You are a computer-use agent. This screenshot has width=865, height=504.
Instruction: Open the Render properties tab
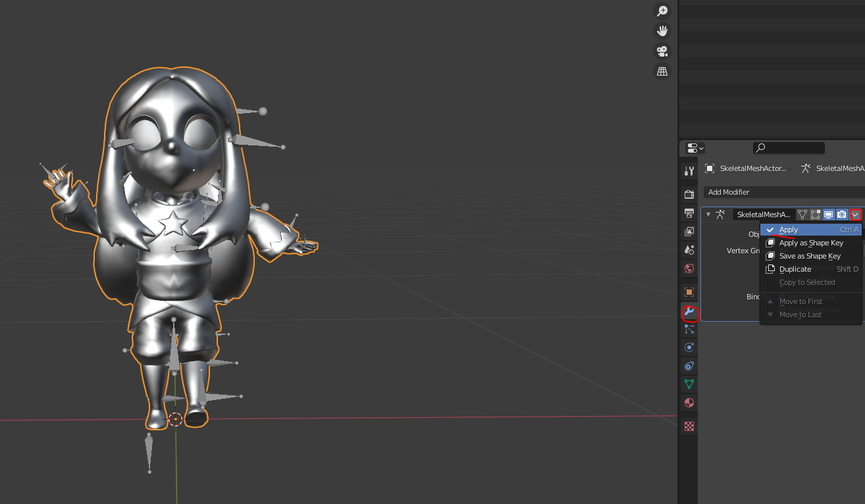pyautogui.click(x=689, y=194)
